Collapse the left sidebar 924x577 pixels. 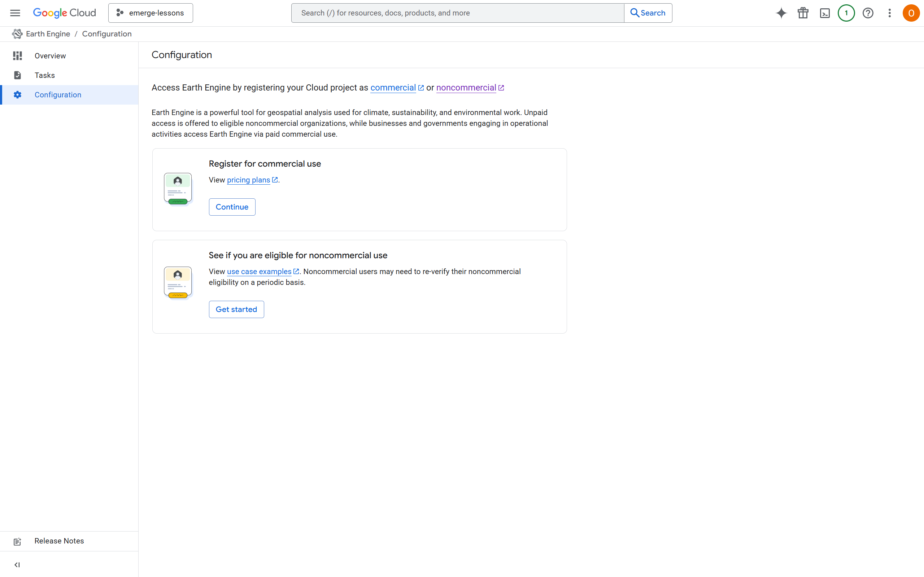17,565
